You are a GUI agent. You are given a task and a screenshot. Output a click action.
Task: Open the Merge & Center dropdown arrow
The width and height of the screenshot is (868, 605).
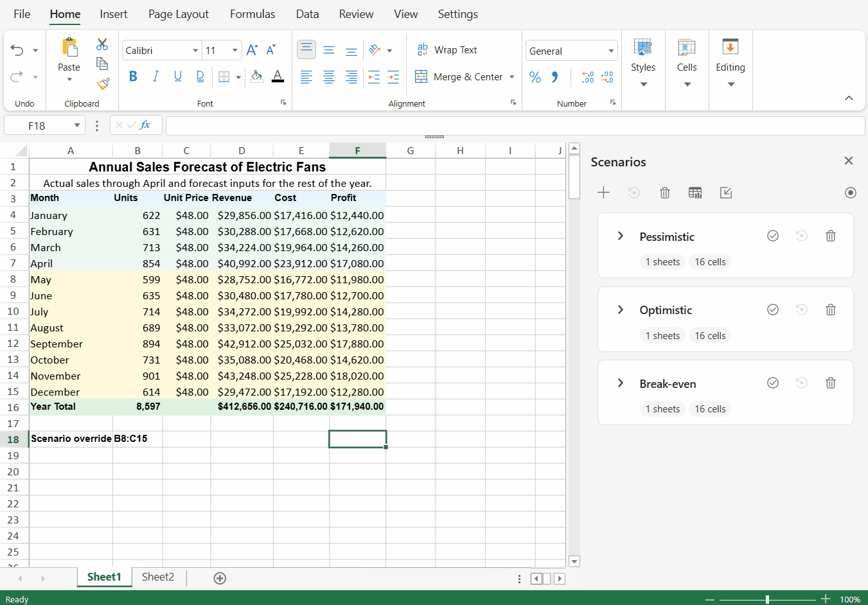(512, 77)
